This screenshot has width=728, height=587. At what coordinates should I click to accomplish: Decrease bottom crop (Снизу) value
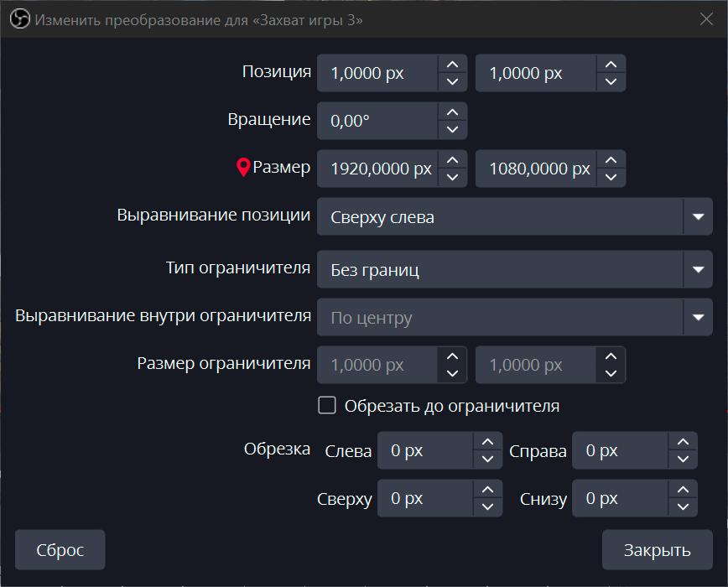tap(683, 507)
